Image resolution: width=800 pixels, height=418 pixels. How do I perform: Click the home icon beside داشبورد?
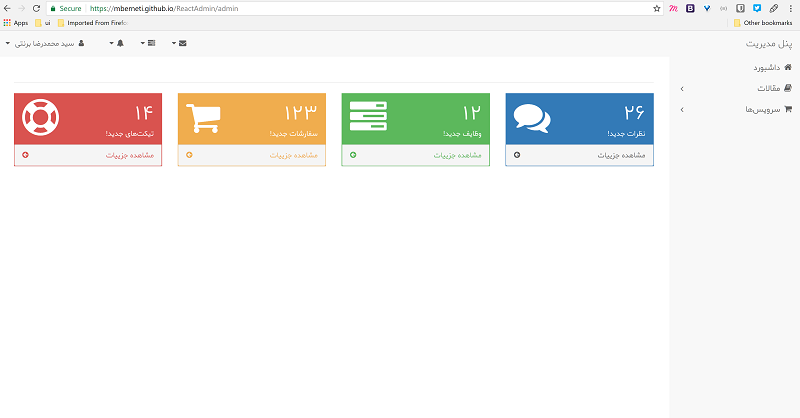coord(788,67)
